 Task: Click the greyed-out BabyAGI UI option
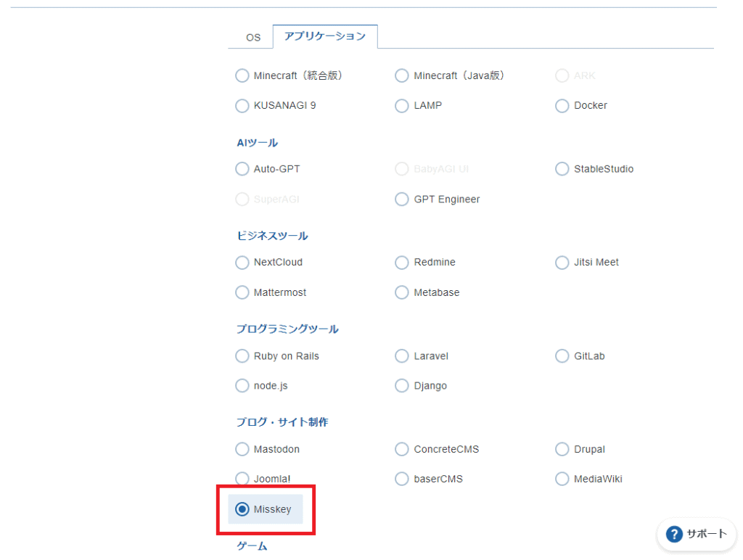coord(402,169)
